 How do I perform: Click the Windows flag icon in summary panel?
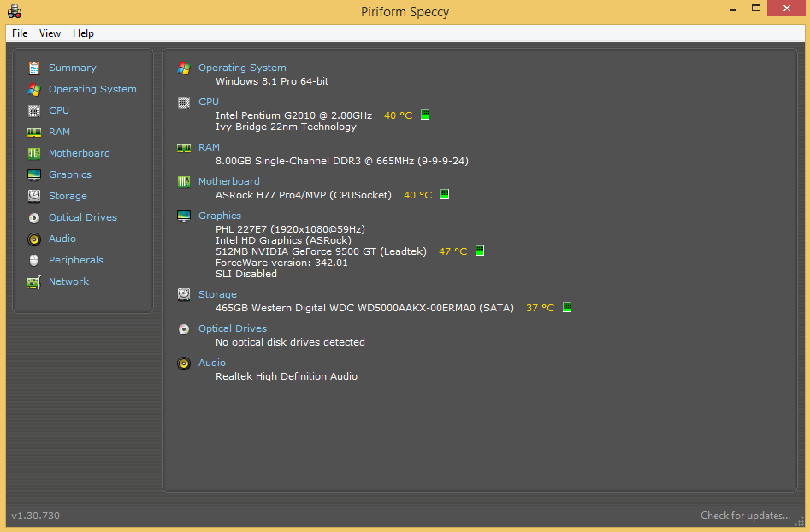184,68
